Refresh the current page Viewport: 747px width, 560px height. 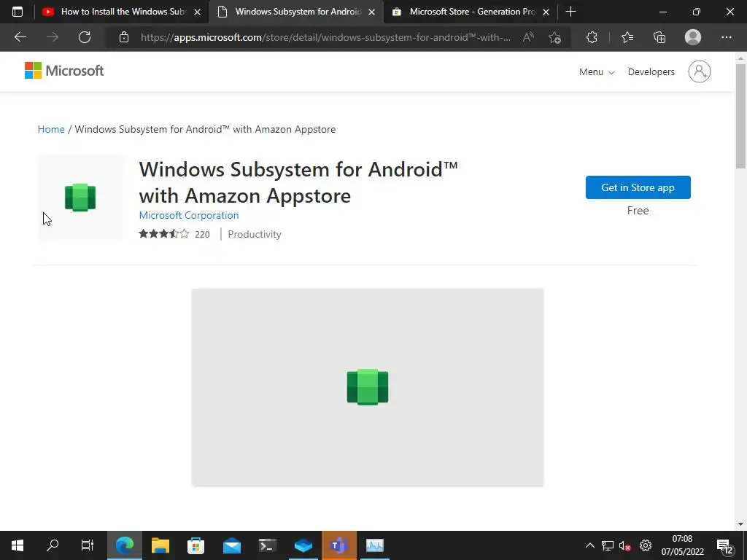pyautogui.click(x=85, y=37)
